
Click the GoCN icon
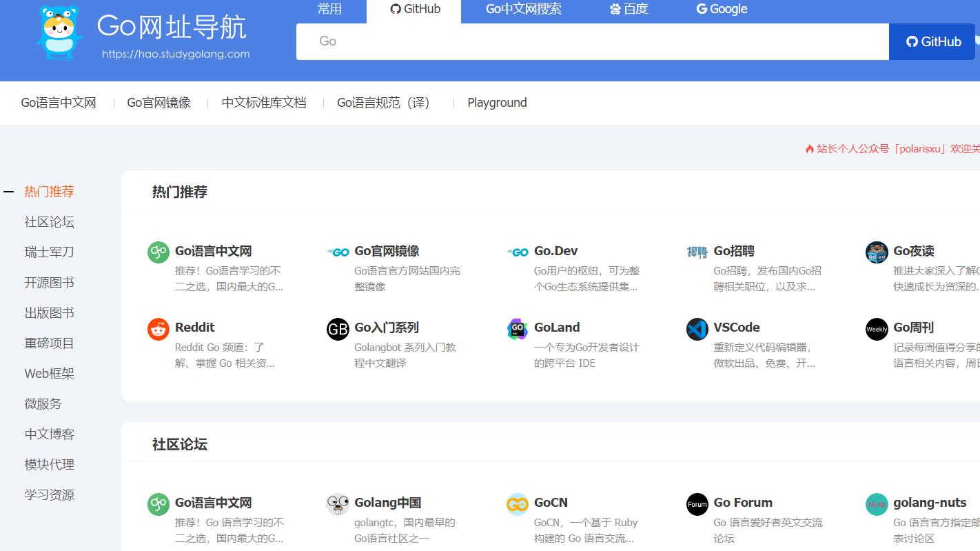[518, 504]
